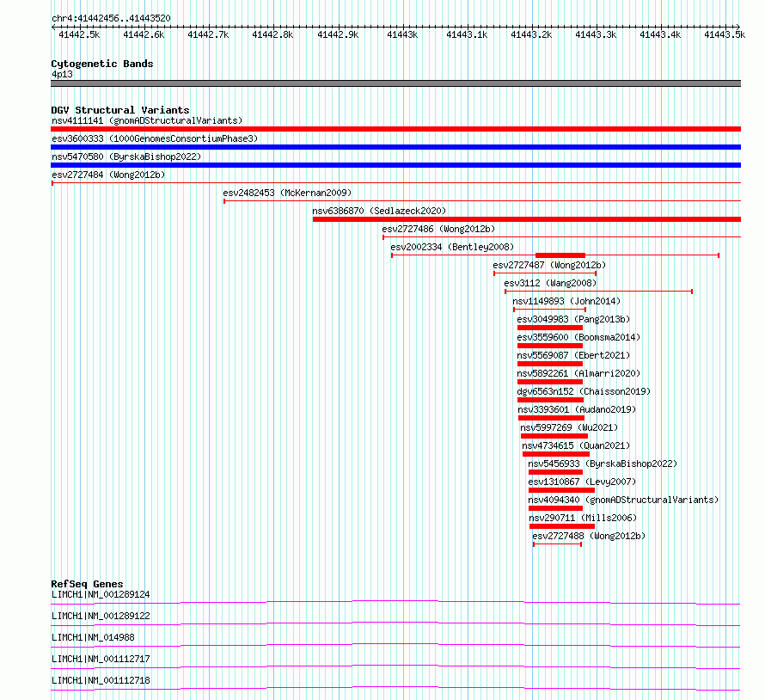The width and height of the screenshot is (765, 700).
Task: Click the nsv5892261 Almarri2020 label
Action: [x=578, y=373]
